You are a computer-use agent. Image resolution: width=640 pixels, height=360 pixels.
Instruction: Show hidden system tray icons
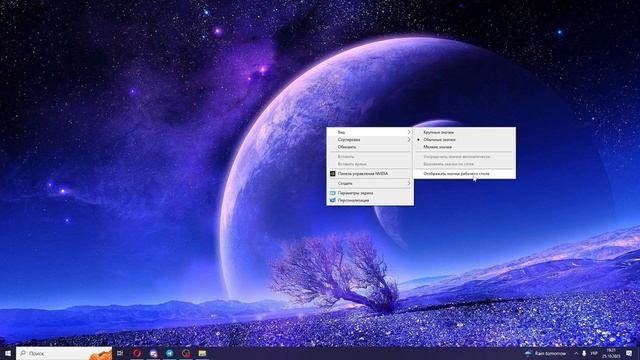(x=576, y=353)
